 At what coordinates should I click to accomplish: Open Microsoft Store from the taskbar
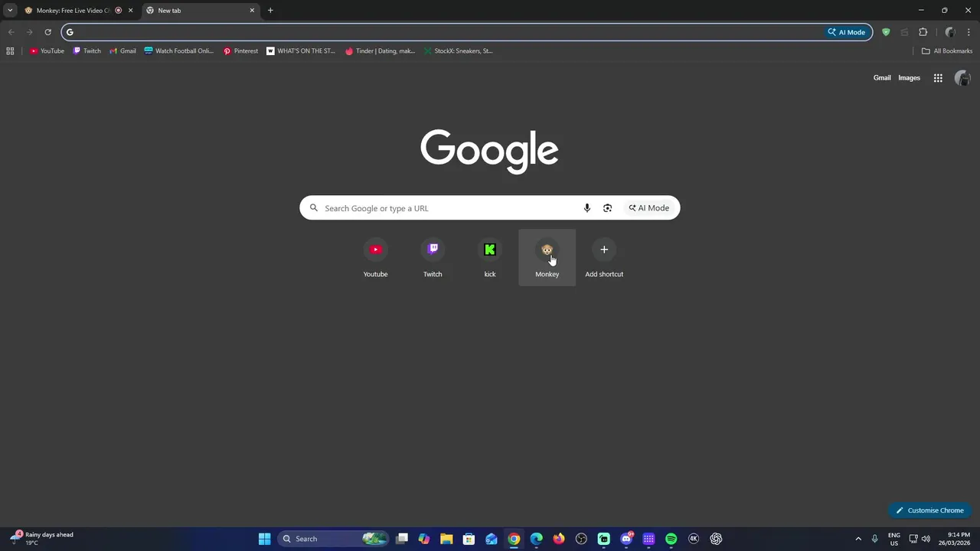[469, 539]
